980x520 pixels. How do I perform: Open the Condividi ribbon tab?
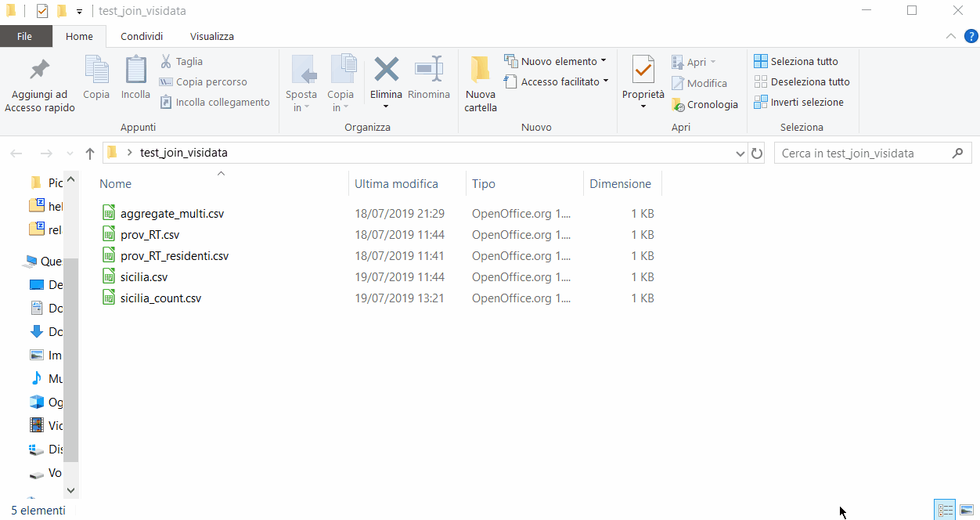[x=142, y=36]
